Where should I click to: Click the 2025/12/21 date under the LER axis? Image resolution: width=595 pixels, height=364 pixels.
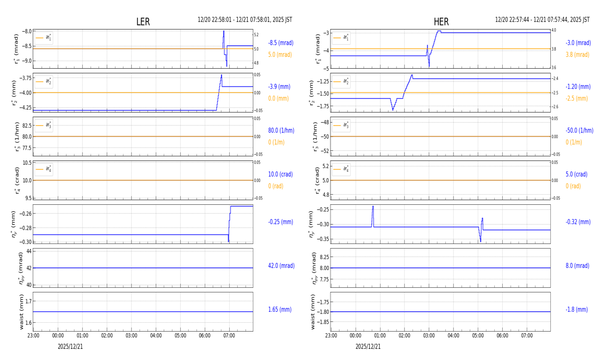(70, 347)
